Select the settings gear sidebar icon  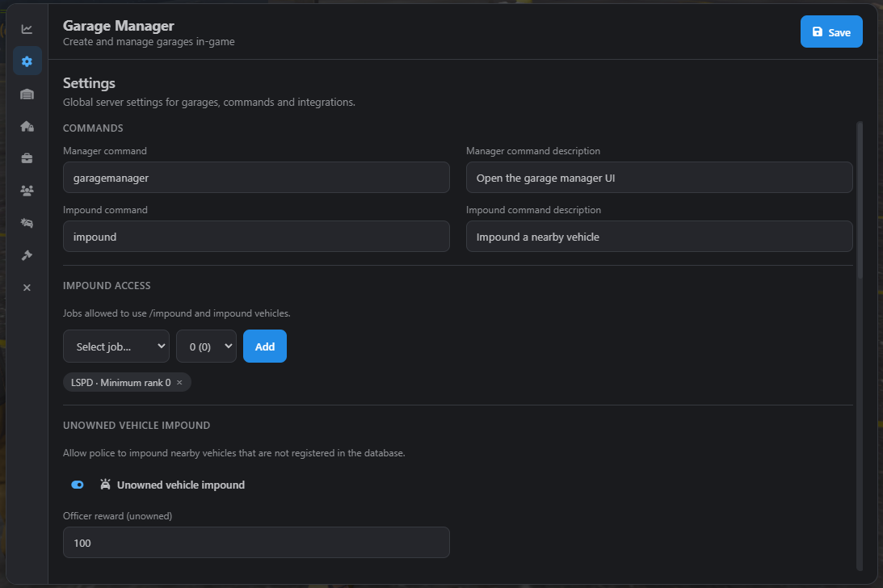27,61
